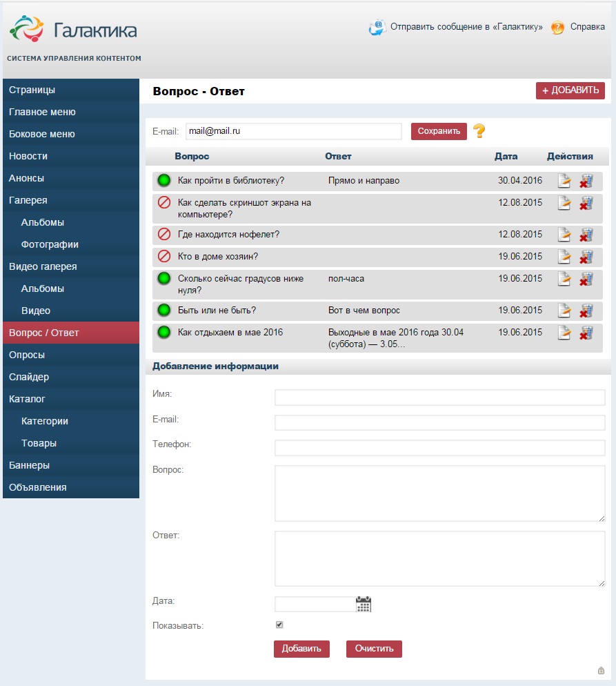
Task: Edit the 'Быть или не быть?' row
Action: [564, 311]
